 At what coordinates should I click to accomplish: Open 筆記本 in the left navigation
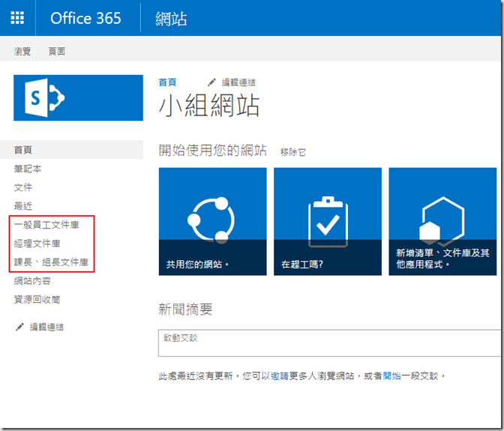point(28,169)
